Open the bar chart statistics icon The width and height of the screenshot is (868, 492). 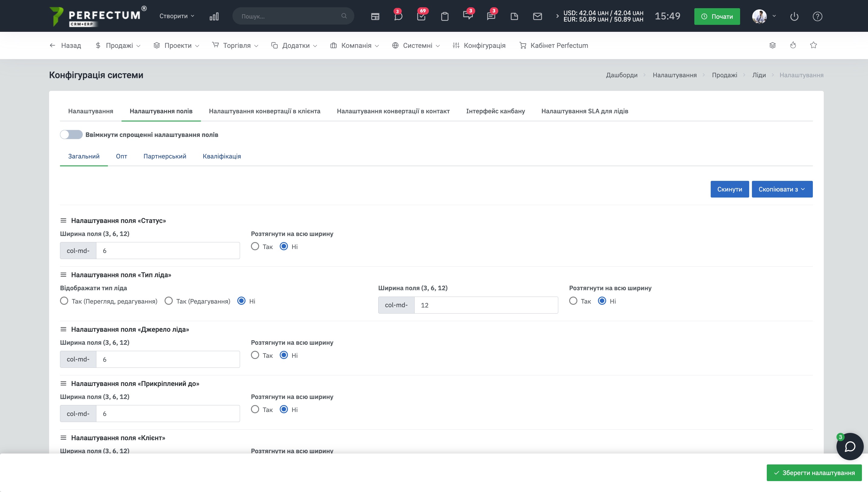coord(214,16)
